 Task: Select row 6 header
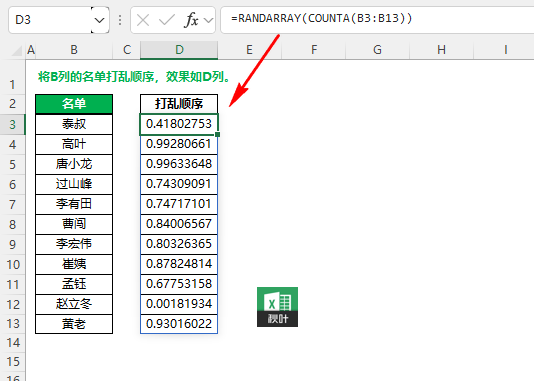(x=13, y=185)
